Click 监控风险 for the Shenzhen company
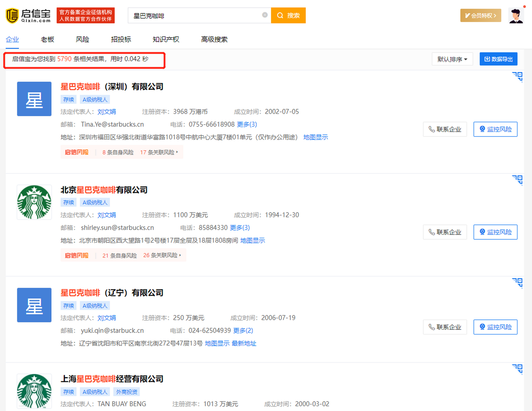The height and width of the screenshot is (411, 532). click(495, 129)
